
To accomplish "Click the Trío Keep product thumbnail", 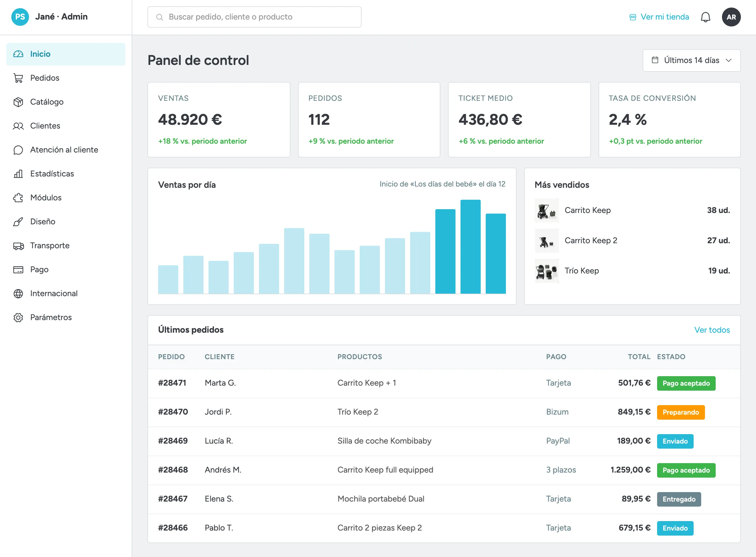I will pyautogui.click(x=547, y=271).
